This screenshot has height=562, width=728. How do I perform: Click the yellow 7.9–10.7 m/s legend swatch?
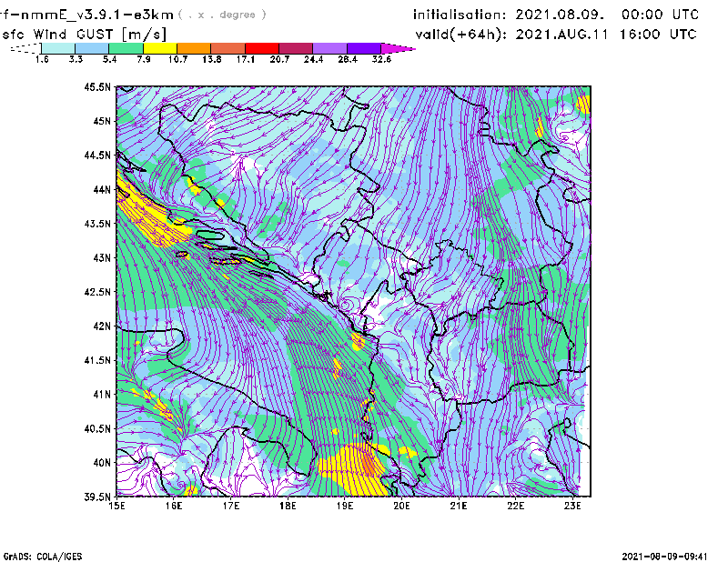click(160, 48)
